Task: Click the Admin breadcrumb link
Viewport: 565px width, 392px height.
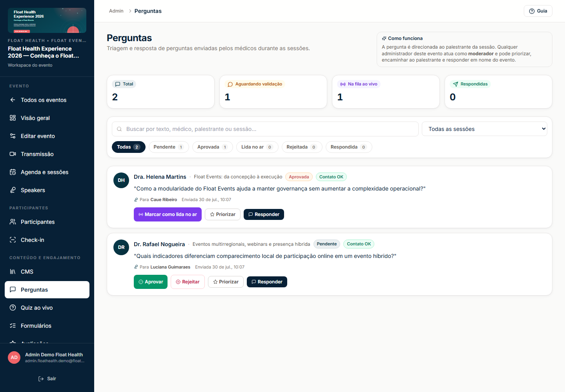Action: 116,11
